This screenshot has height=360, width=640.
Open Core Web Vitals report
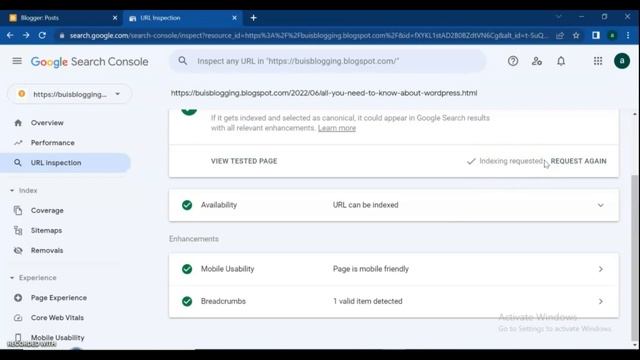pyautogui.click(x=57, y=318)
